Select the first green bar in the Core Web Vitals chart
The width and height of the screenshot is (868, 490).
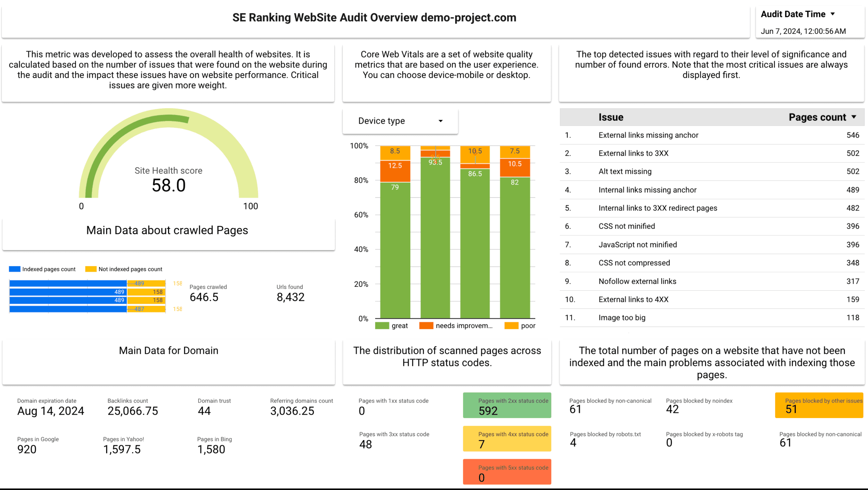(x=395, y=249)
